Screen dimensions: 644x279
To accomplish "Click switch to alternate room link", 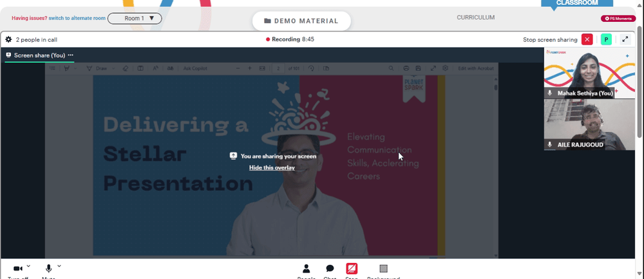I will [77, 18].
